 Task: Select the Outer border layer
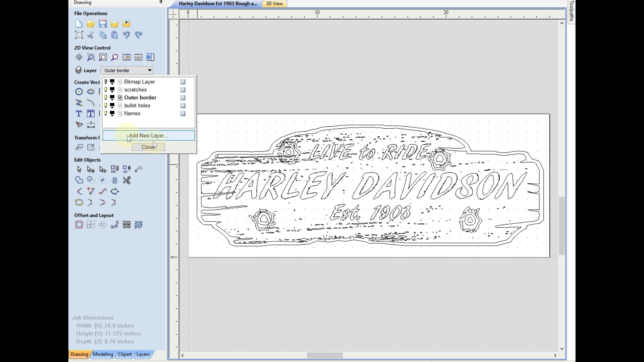tap(141, 97)
